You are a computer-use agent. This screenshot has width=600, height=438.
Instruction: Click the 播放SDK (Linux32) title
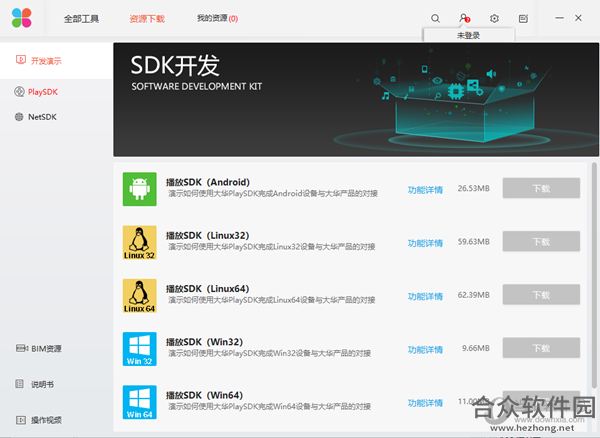click(207, 235)
